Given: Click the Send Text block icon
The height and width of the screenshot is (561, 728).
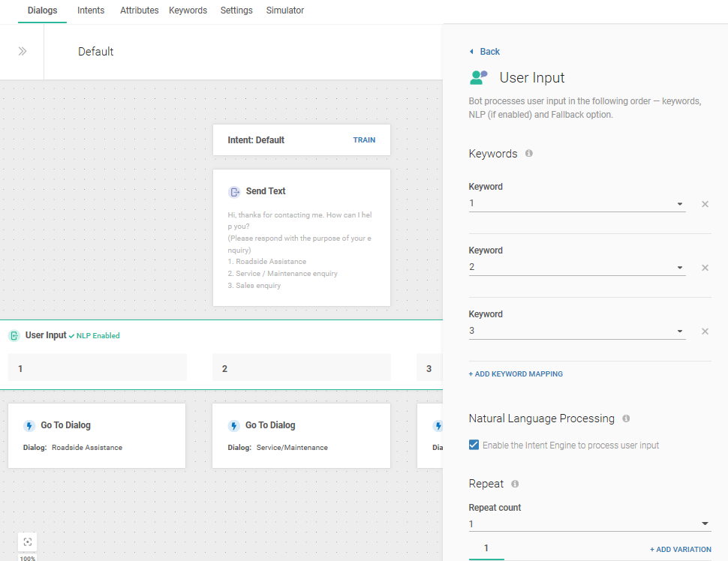Looking at the screenshot, I should tap(234, 192).
